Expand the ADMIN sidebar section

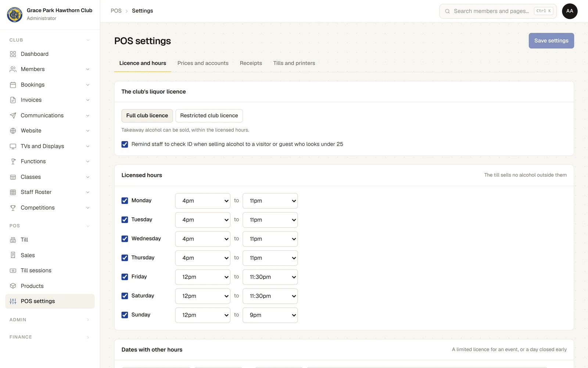point(50,320)
